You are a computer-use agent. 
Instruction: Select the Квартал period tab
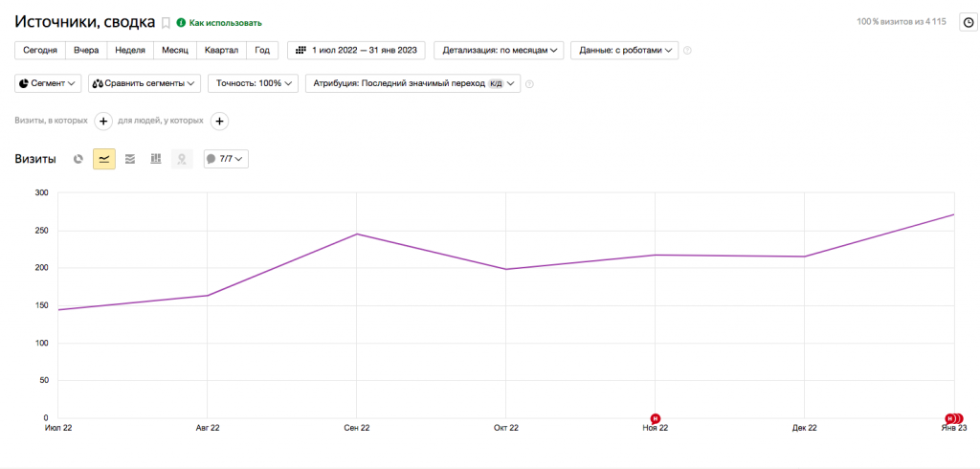222,51
